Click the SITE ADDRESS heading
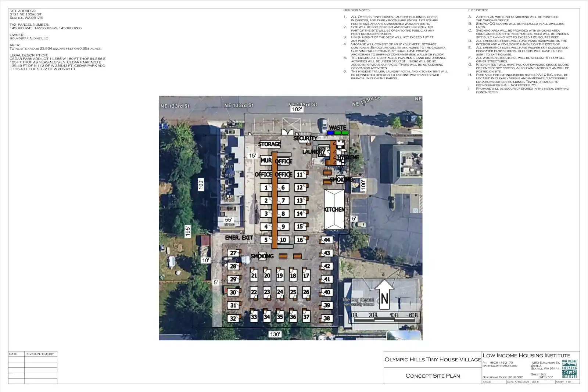The image size is (588, 392). (22, 11)
